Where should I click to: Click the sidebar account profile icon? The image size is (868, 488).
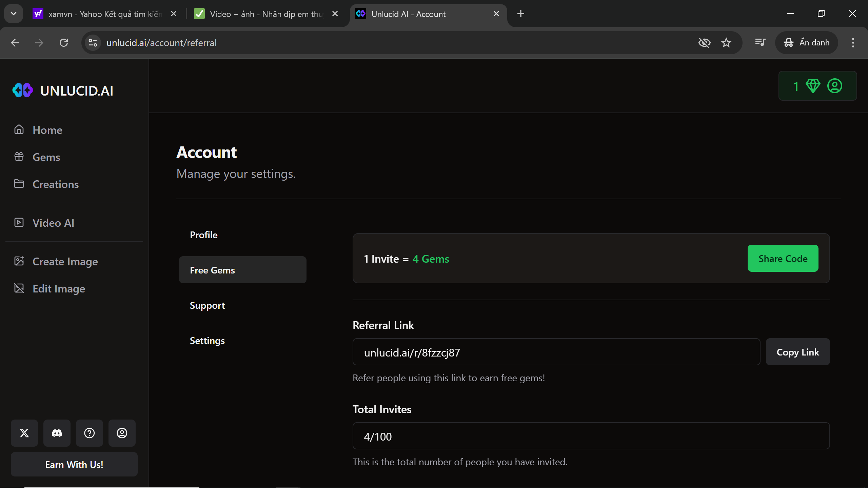pyautogui.click(x=122, y=433)
